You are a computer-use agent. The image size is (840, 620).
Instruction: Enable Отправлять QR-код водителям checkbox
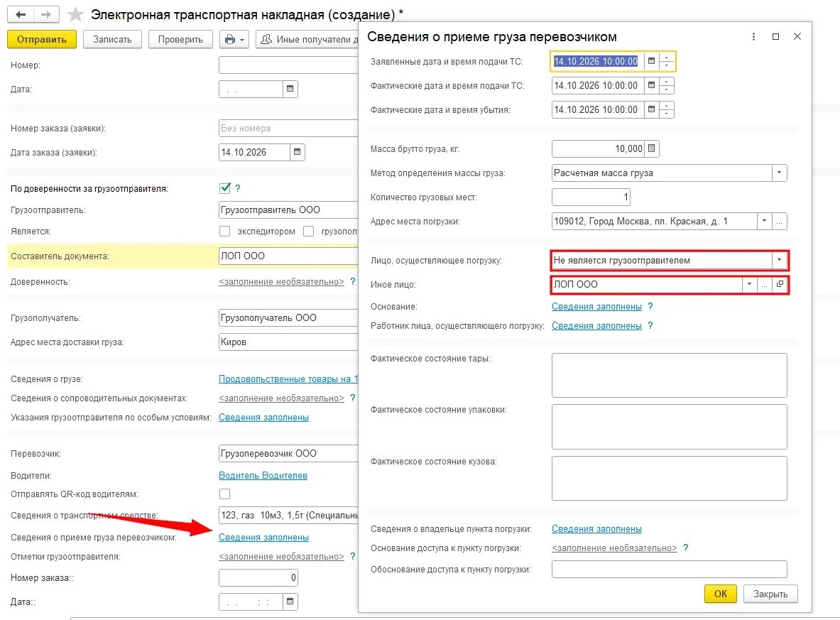pos(225,494)
